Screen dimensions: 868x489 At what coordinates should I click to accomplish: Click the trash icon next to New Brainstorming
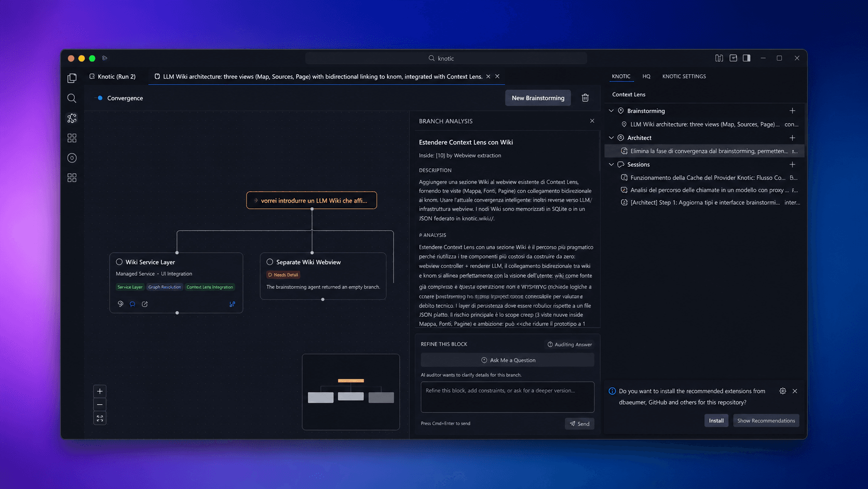pyautogui.click(x=585, y=98)
